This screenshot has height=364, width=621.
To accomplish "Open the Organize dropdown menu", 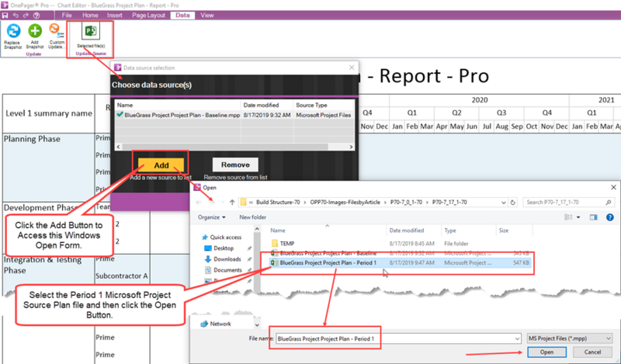I will pyautogui.click(x=211, y=217).
